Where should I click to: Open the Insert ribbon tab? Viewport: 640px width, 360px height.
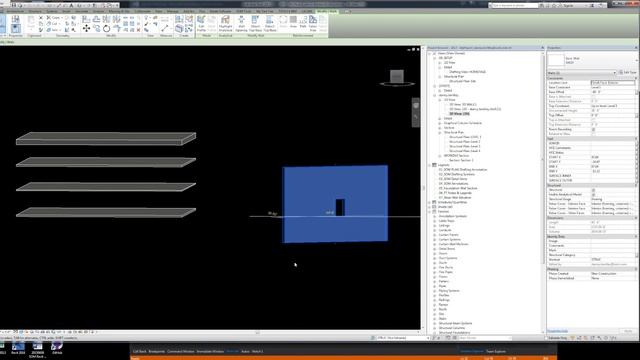click(66, 11)
